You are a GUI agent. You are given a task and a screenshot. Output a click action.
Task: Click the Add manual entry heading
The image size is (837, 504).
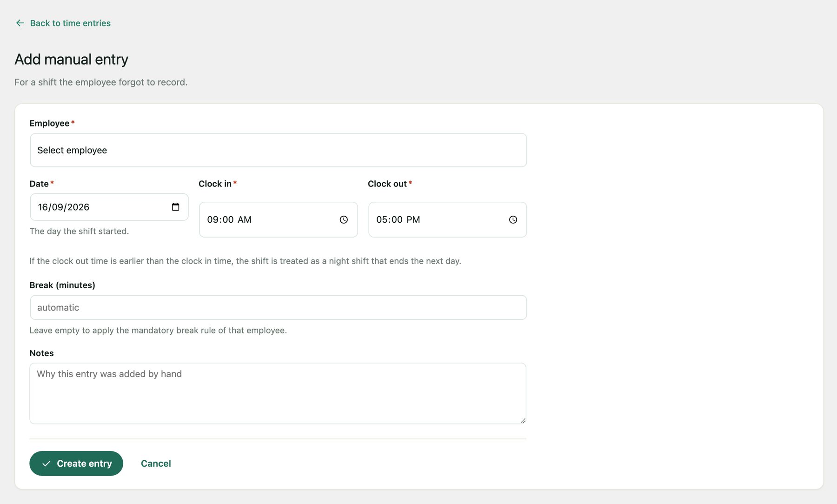pyautogui.click(x=71, y=59)
